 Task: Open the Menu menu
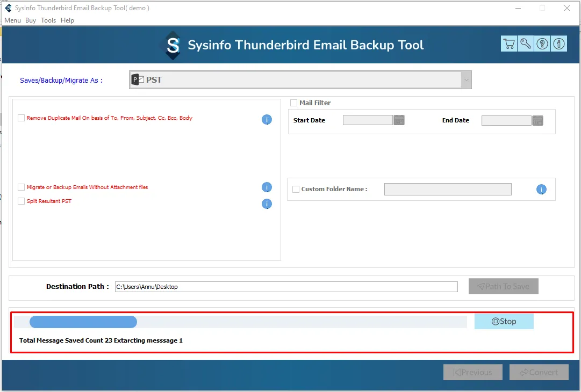click(x=12, y=20)
